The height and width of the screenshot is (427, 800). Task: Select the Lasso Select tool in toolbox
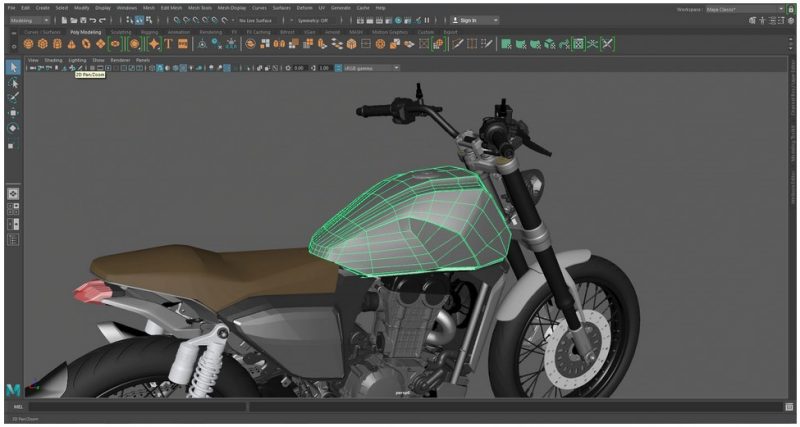[13, 83]
